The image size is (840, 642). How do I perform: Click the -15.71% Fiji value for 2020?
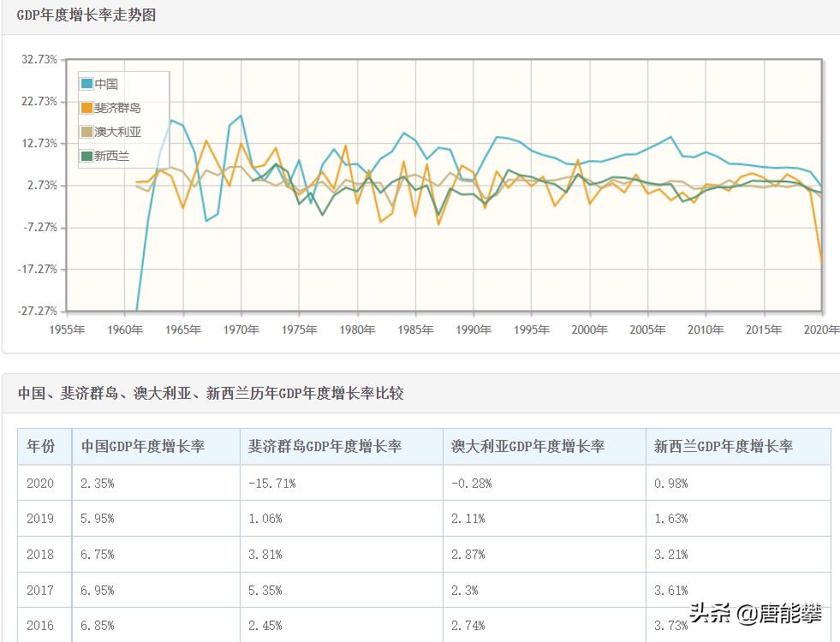[271, 483]
